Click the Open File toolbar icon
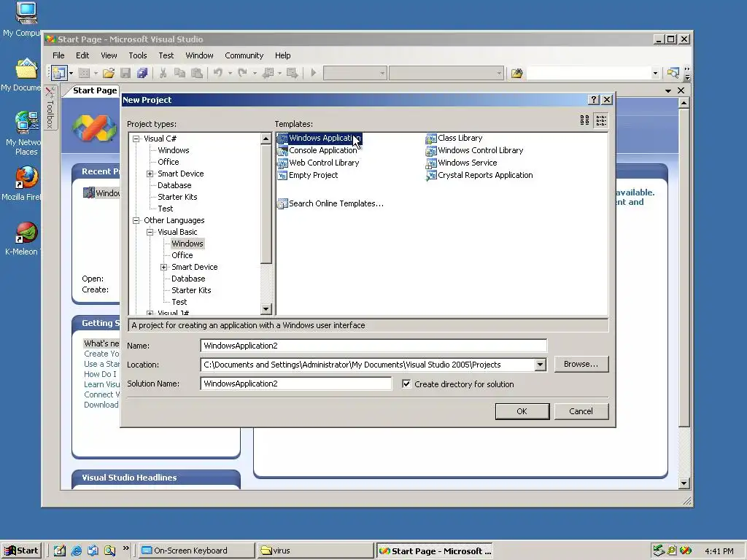The height and width of the screenshot is (560, 747). click(109, 73)
